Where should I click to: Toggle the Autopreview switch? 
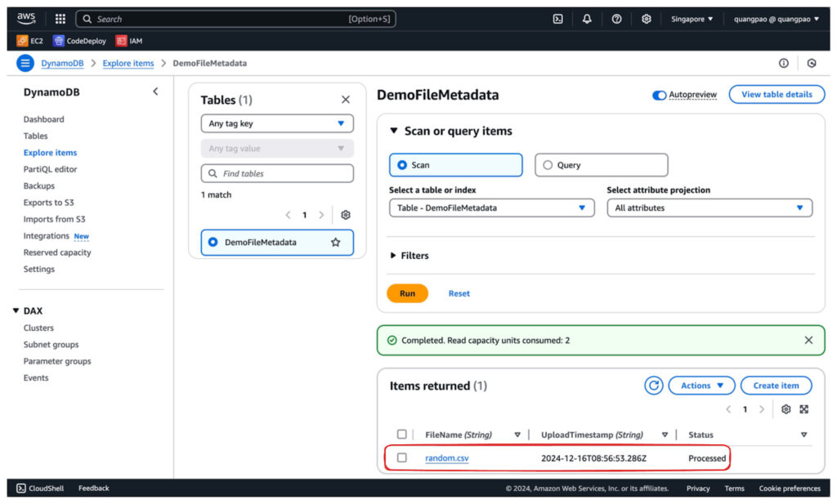coord(660,95)
